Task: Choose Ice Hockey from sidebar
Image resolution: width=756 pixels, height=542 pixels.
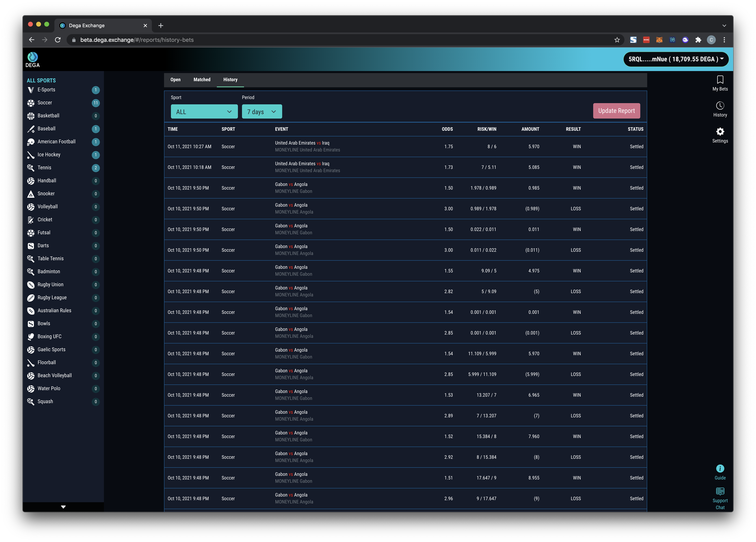Action: 49,155
